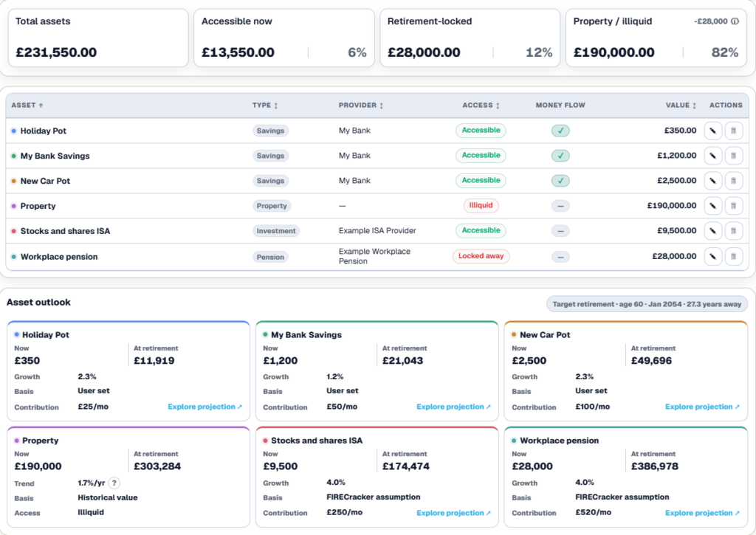Edit the Property asset row
The image size is (756, 535).
712,206
